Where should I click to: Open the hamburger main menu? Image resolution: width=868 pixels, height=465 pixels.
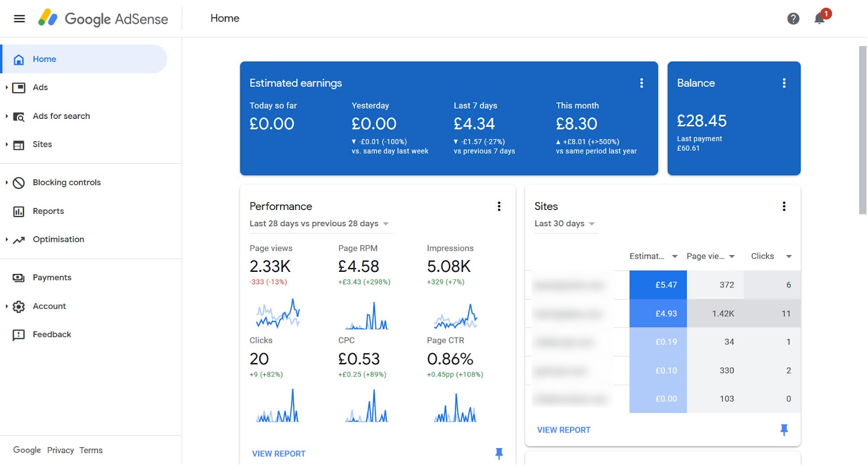pyautogui.click(x=20, y=19)
